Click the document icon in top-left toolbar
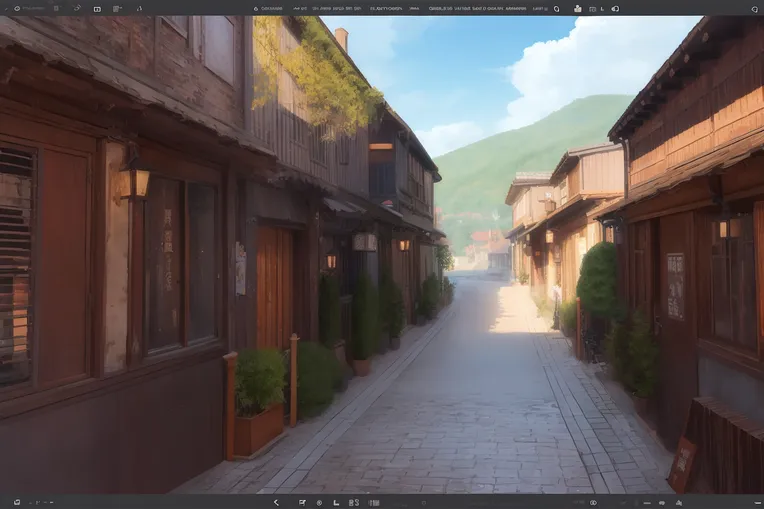 [x=116, y=8]
